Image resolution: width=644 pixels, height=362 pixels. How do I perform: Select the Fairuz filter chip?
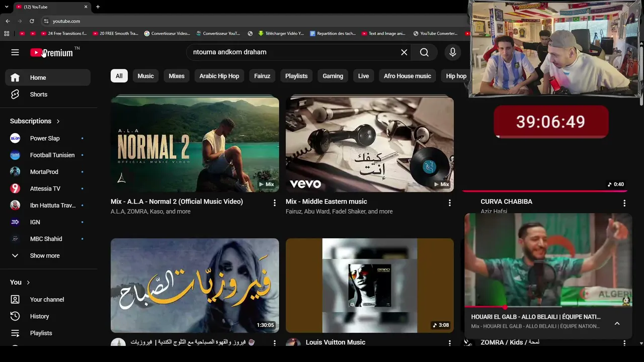point(262,76)
